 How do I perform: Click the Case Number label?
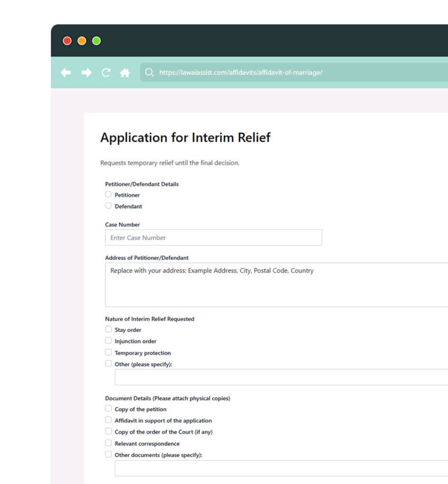pyautogui.click(x=123, y=225)
